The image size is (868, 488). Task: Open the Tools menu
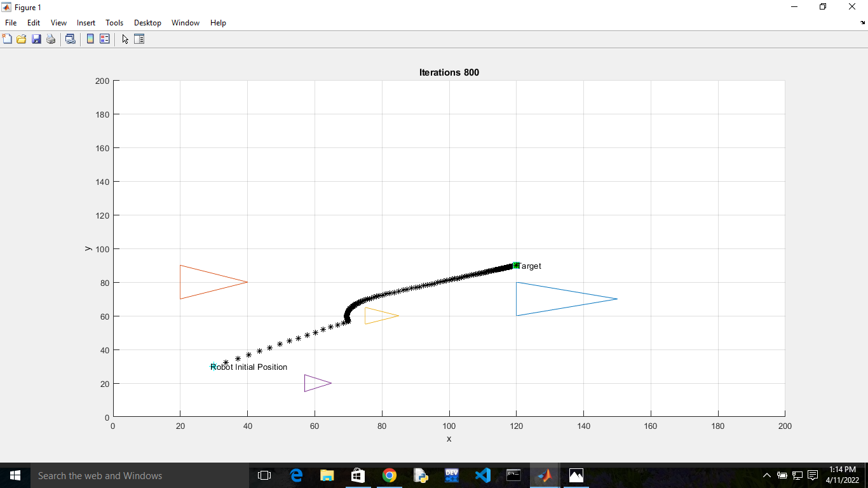point(114,22)
